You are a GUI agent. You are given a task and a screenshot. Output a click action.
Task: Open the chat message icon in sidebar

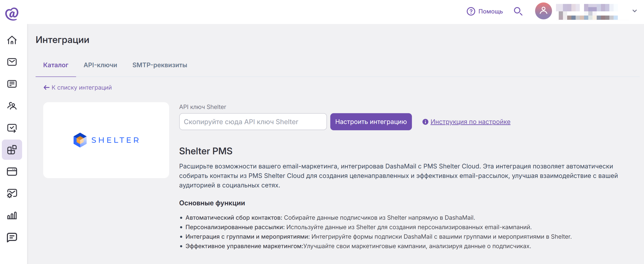[12, 237]
